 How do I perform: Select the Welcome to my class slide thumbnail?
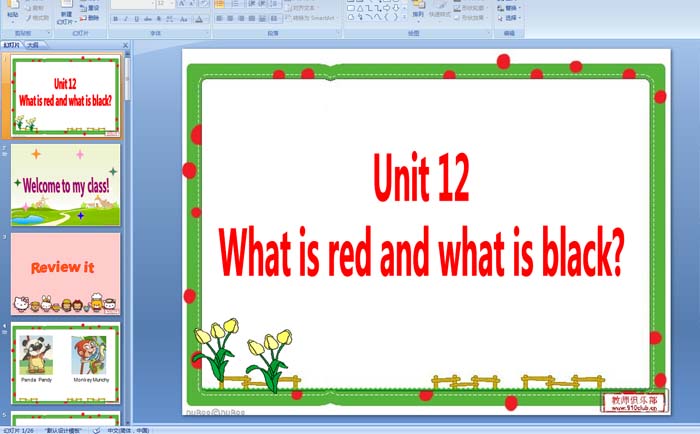point(66,185)
